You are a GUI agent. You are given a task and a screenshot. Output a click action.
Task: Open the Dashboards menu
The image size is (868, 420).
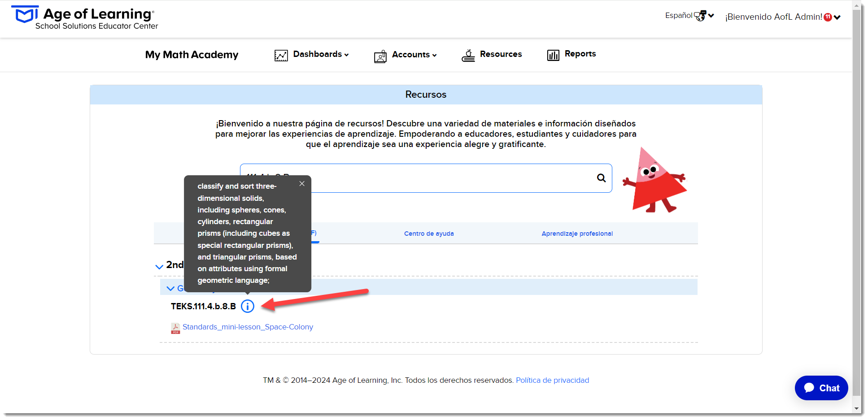point(321,54)
